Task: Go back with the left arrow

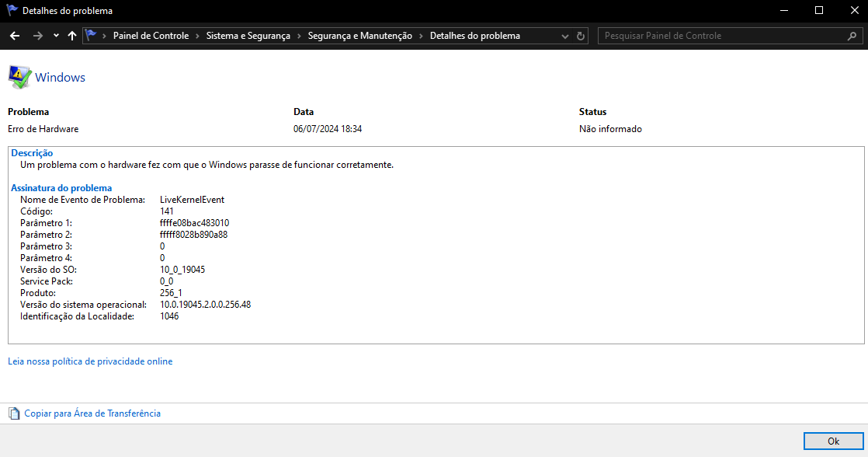Action: click(x=15, y=36)
